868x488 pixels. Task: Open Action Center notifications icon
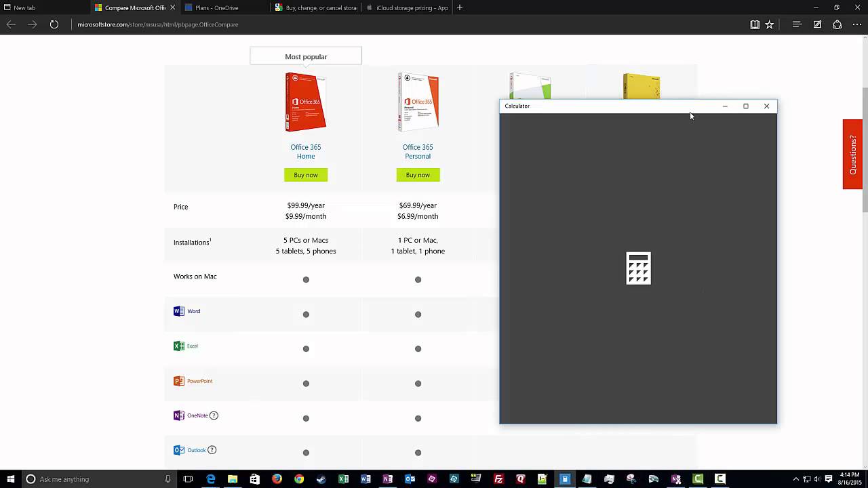(829, 479)
